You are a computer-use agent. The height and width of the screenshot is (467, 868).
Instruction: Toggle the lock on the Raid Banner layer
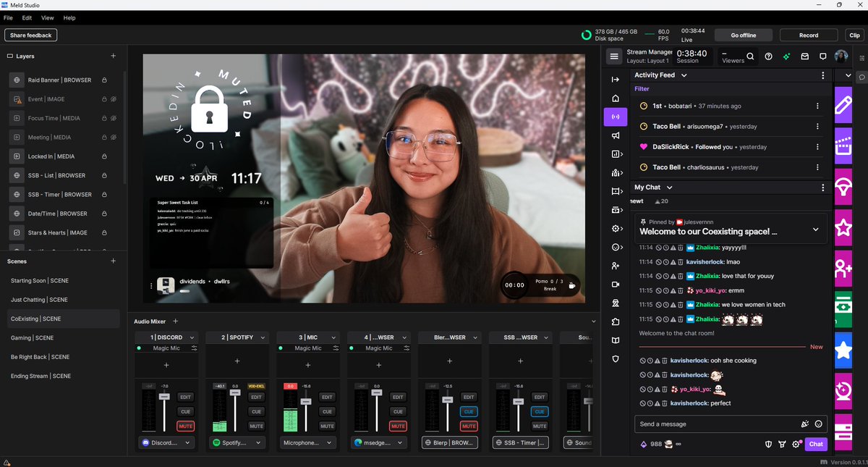[x=104, y=80]
